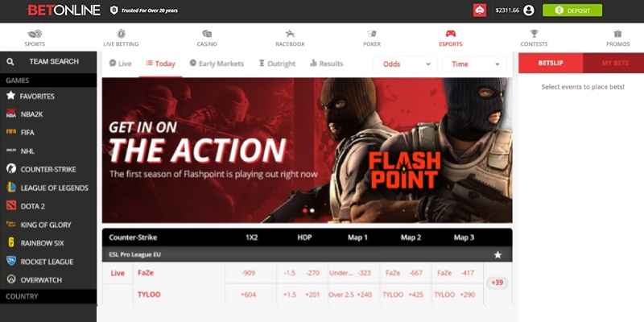Switch to the My Bets tab
This screenshot has width=644, height=322.
[613, 63]
